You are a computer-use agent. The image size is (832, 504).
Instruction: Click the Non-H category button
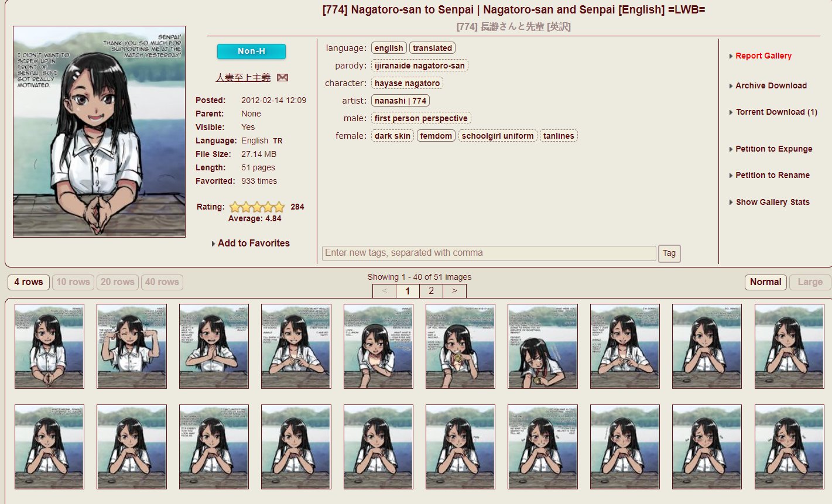[x=251, y=52]
